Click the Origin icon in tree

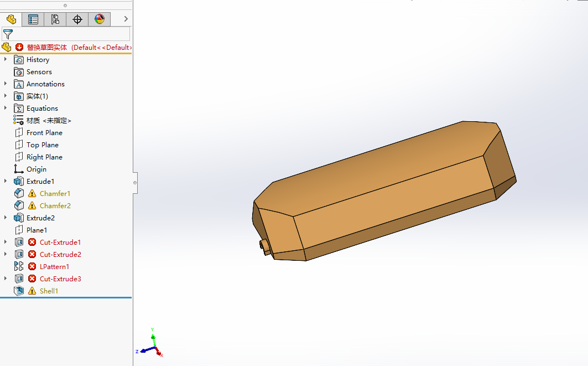[x=19, y=169]
